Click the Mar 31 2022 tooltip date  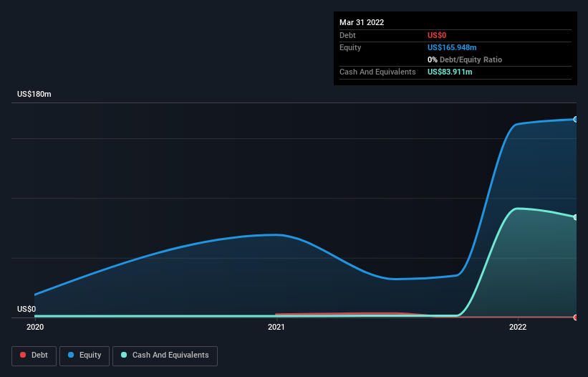tap(362, 22)
